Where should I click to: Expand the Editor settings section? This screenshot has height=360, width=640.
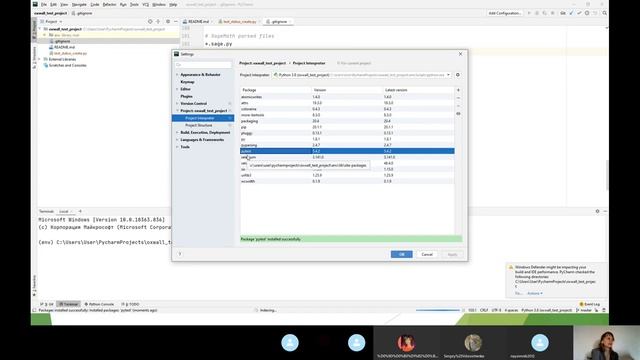(x=177, y=89)
